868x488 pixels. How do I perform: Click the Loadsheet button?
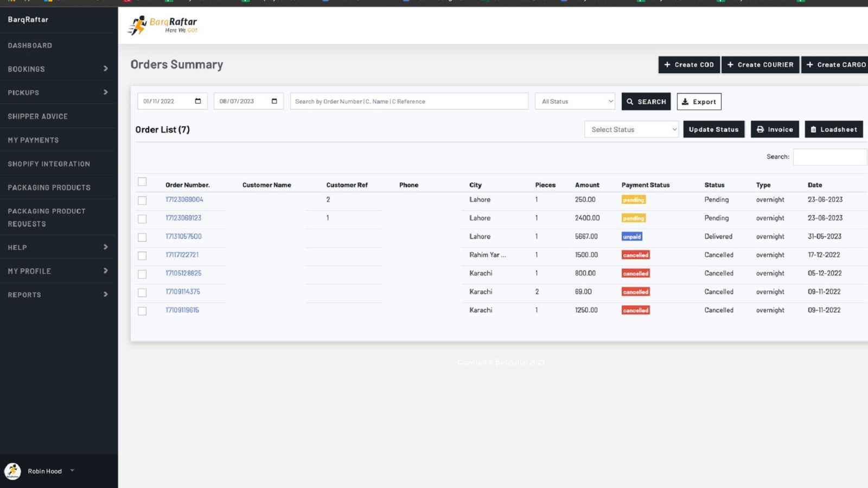point(834,130)
